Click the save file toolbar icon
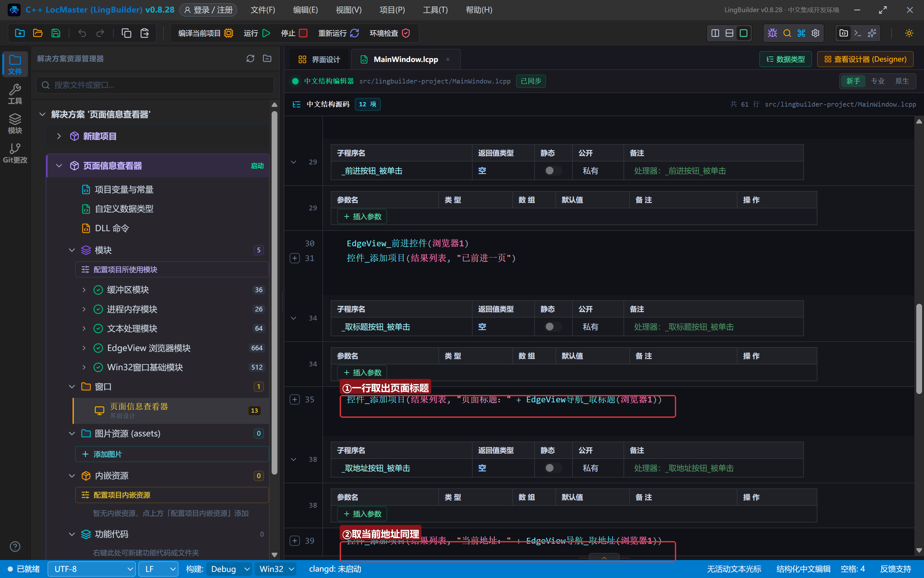The image size is (924, 578). tap(56, 33)
